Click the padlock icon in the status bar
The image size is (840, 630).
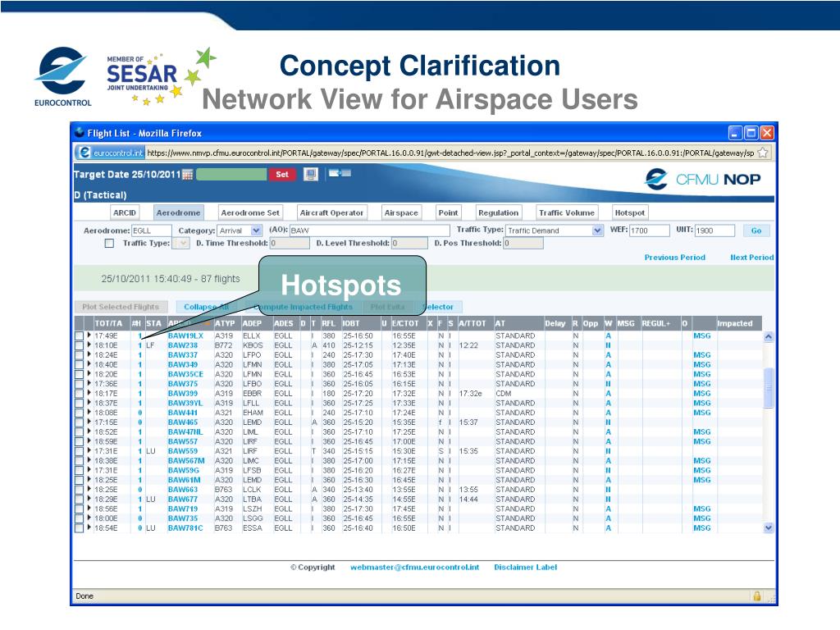pyautogui.click(x=757, y=596)
